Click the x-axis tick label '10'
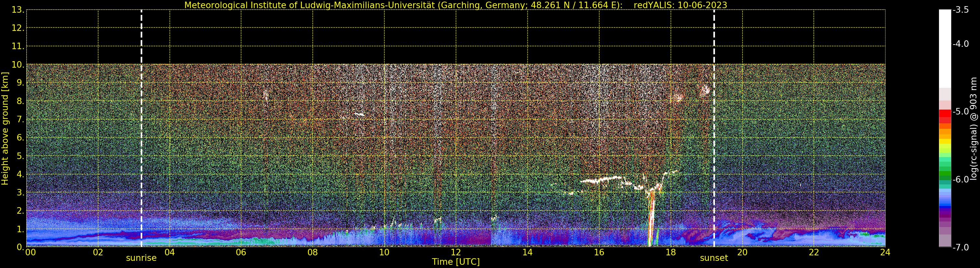 pos(384,252)
